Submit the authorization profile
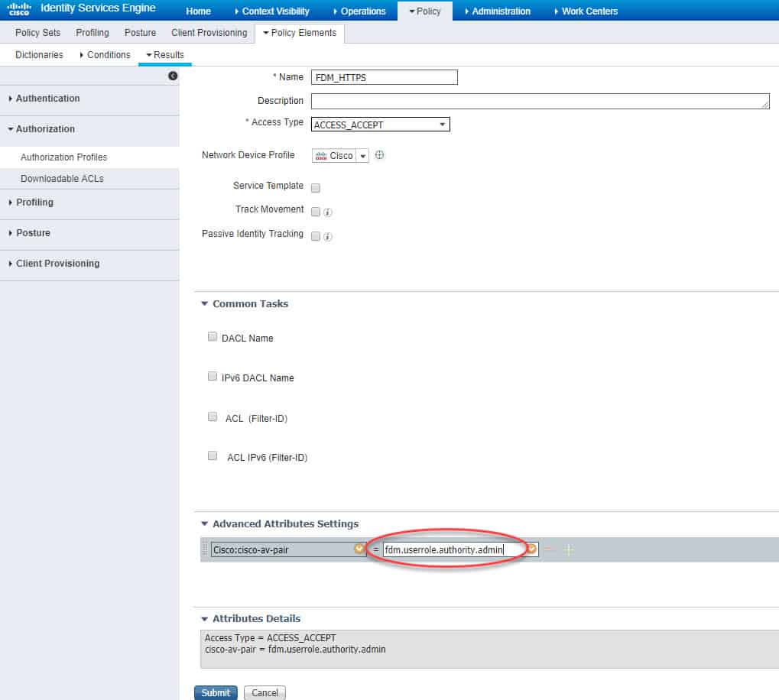779x700 pixels. [216, 692]
